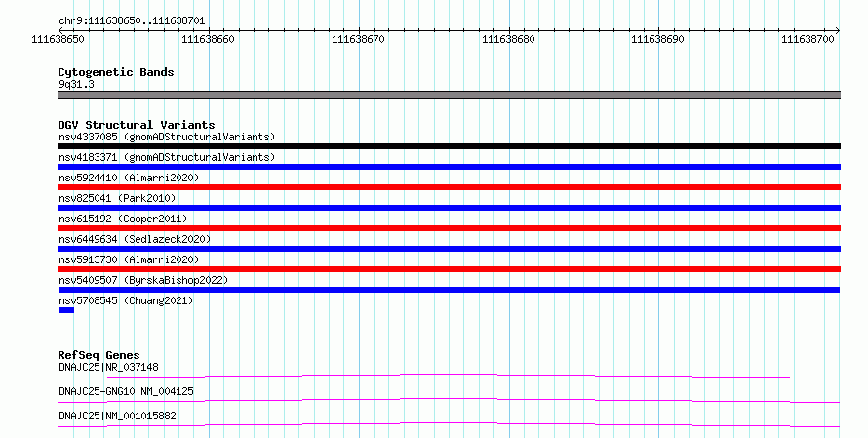Click ruler position 111638700
The width and height of the screenshot is (868, 438).
(x=808, y=39)
